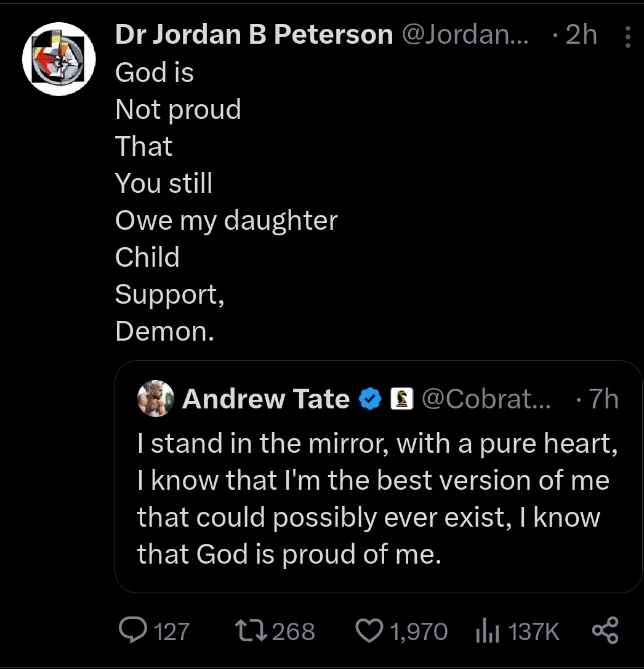View post analytics bar chart icon

click(488, 631)
